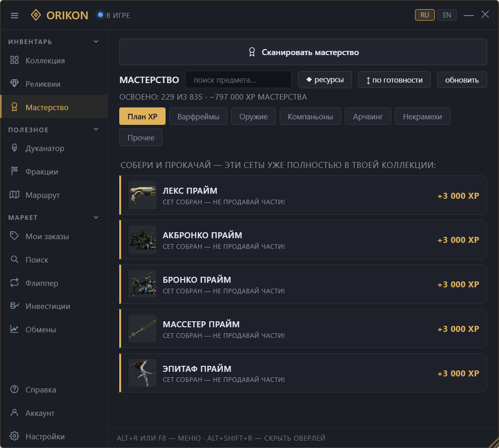499x448 pixels.
Task: Click the Аккаунт person icon
Action: pos(14,413)
